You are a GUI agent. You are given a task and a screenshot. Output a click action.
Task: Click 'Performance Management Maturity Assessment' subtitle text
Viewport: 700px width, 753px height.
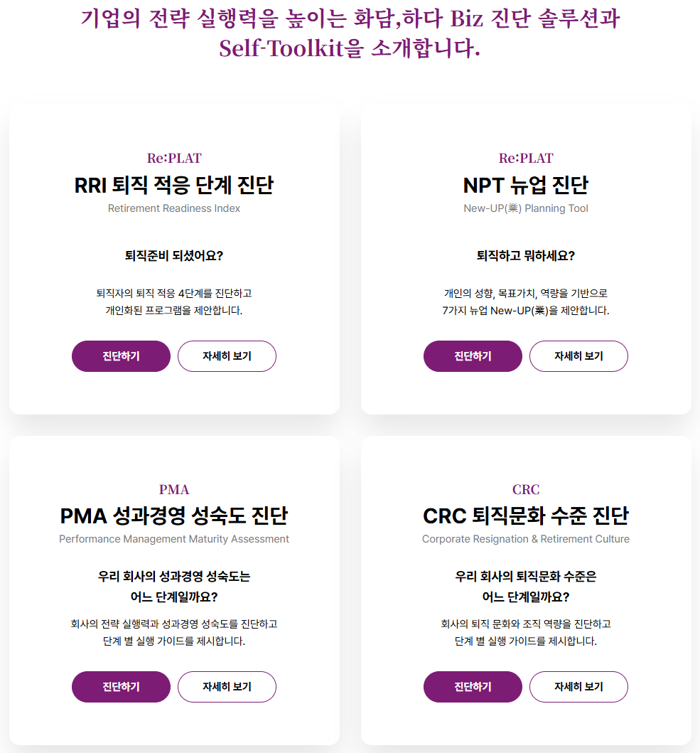pyautogui.click(x=174, y=539)
